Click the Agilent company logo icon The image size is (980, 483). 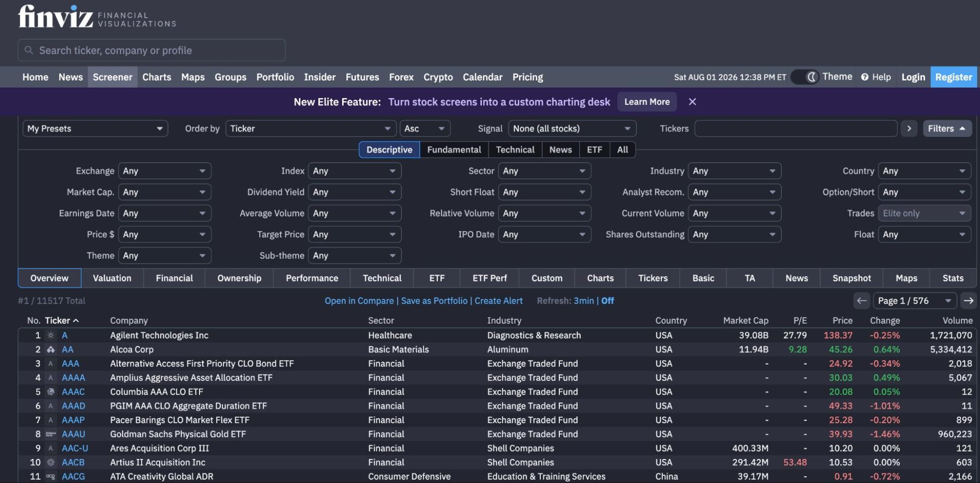50,335
